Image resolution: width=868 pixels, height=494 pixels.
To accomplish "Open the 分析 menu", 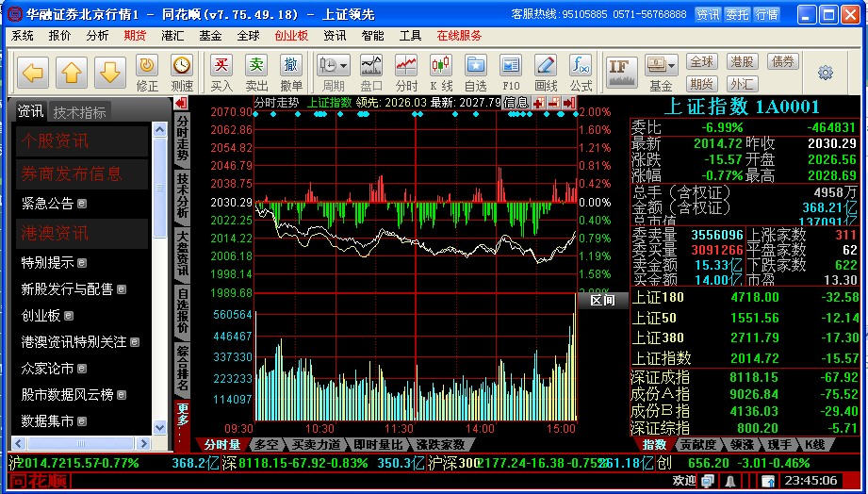I will point(97,36).
